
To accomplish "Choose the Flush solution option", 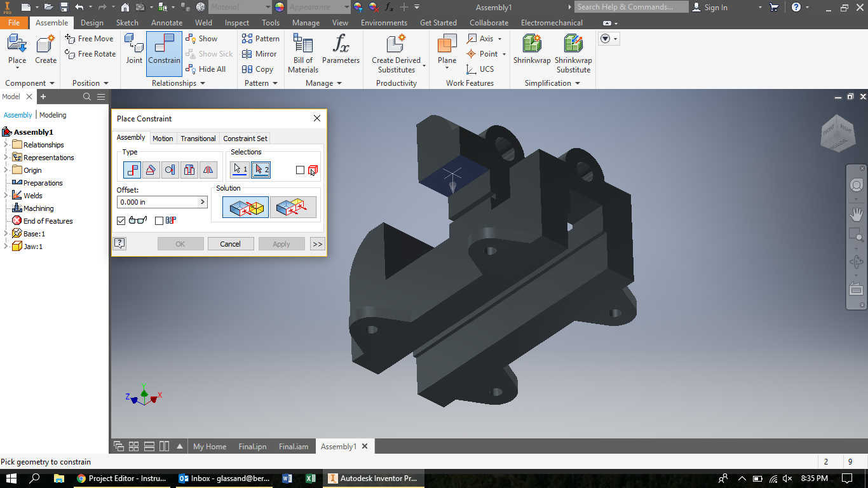I will pos(293,207).
